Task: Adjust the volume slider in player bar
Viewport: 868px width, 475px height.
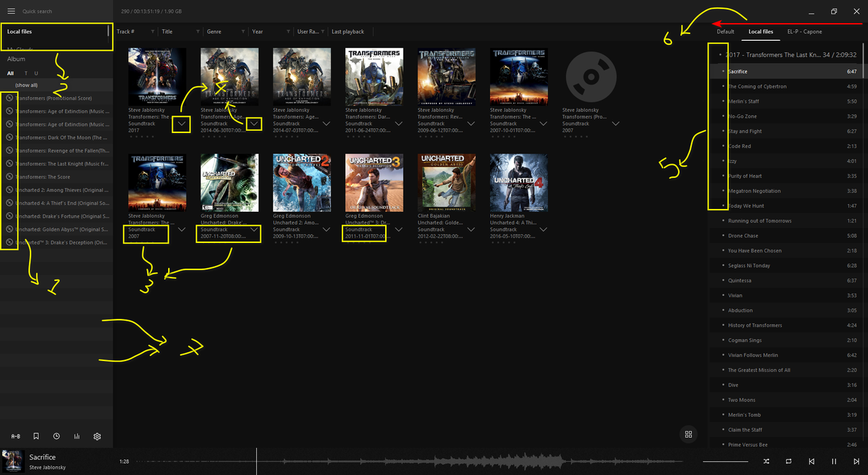Action: (726, 461)
